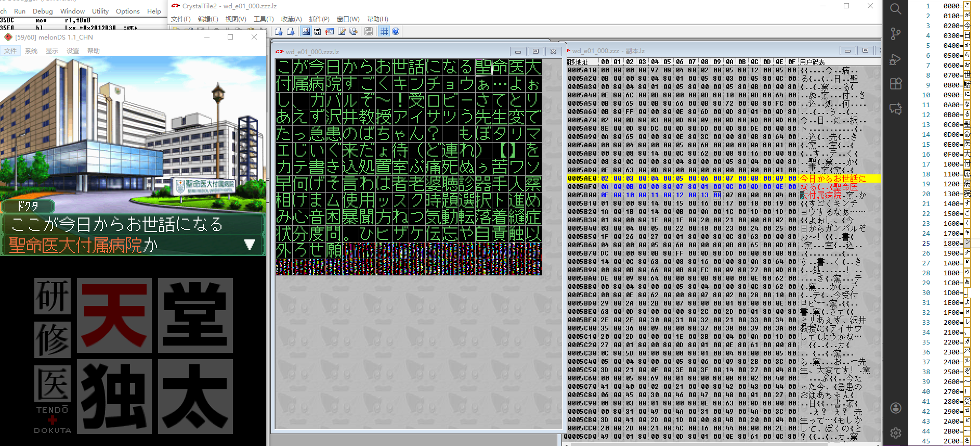Click the 0F column header in hex editor
Image resolution: width=980 pixels, height=446 pixels.
(x=792, y=62)
